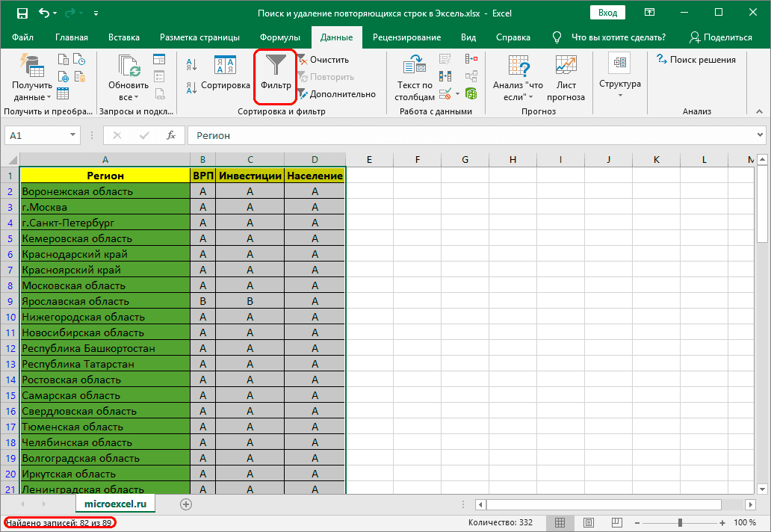The height and width of the screenshot is (532, 771).
Task: Switch to Page Layout view in status bar
Action: [588, 522]
